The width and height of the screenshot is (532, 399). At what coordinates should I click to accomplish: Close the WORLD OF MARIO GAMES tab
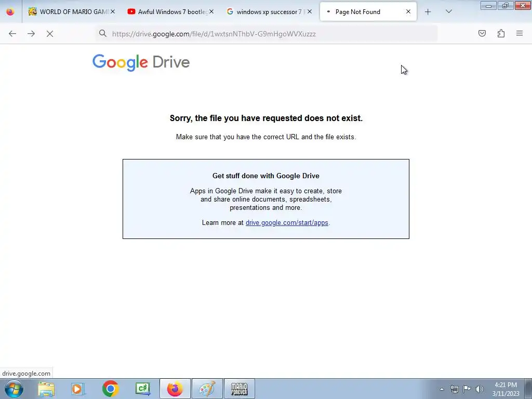pos(113,11)
